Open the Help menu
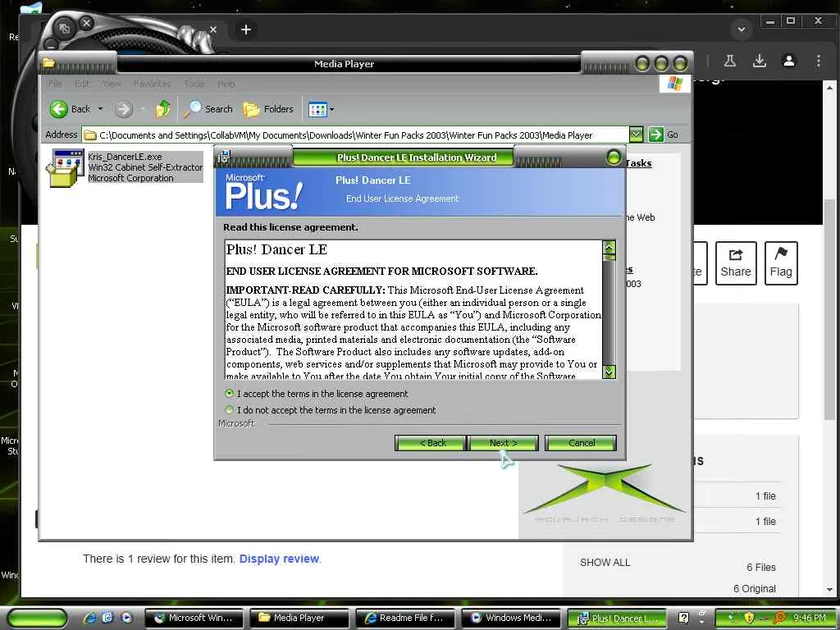The width and height of the screenshot is (840, 630). [x=226, y=84]
